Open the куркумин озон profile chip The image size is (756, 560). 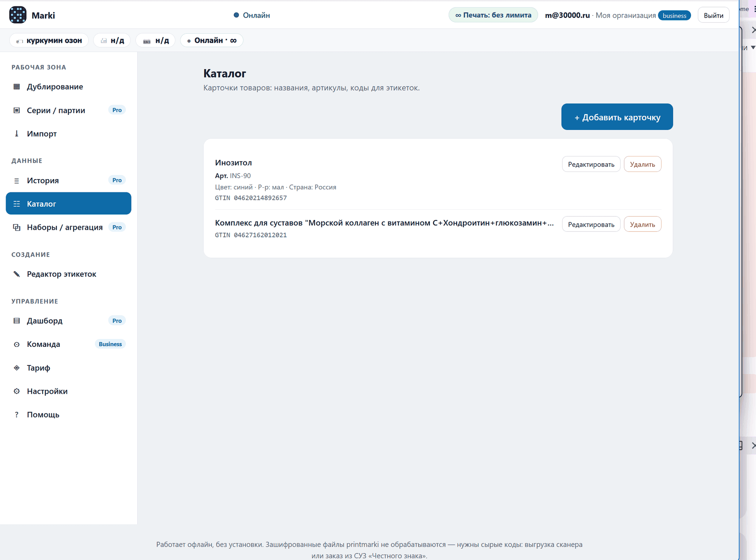point(49,40)
